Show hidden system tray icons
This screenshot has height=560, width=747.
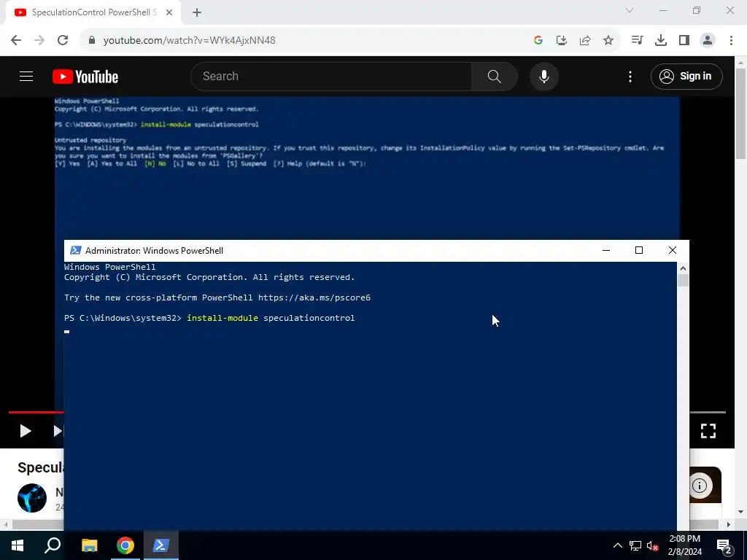[x=617, y=545]
